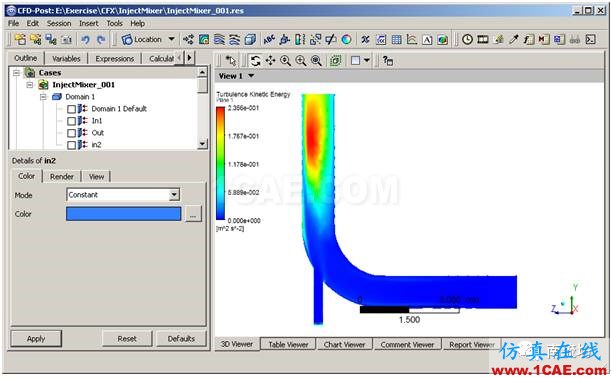Enable the Domain 1 Default checkbox

click(71, 109)
